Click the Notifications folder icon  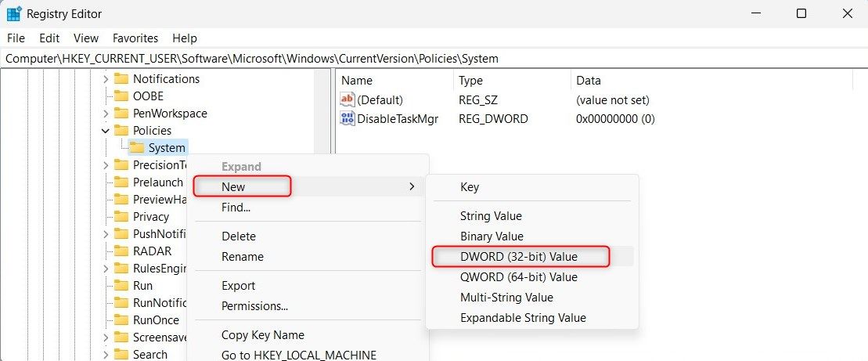(x=121, y=79)
